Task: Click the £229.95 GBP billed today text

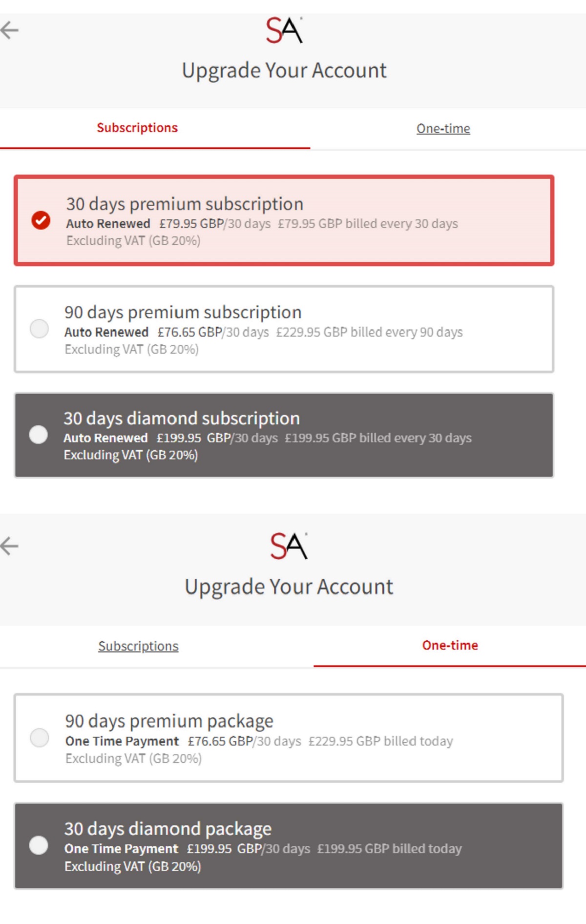Action: (x=380, y=741)
